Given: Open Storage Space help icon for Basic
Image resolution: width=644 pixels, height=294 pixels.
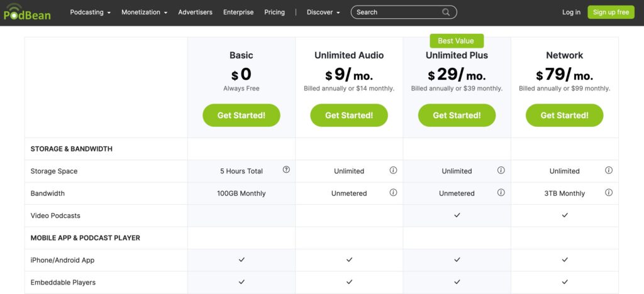Looking at the screenshot, I should tap(286, 170).
